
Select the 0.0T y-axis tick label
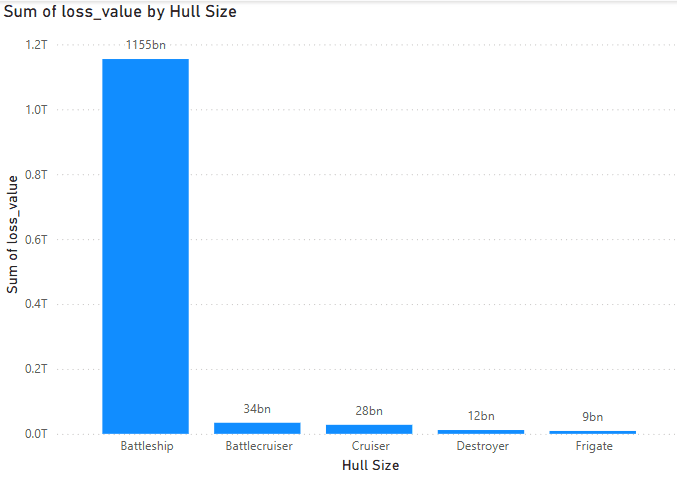(x=36, y=434)
